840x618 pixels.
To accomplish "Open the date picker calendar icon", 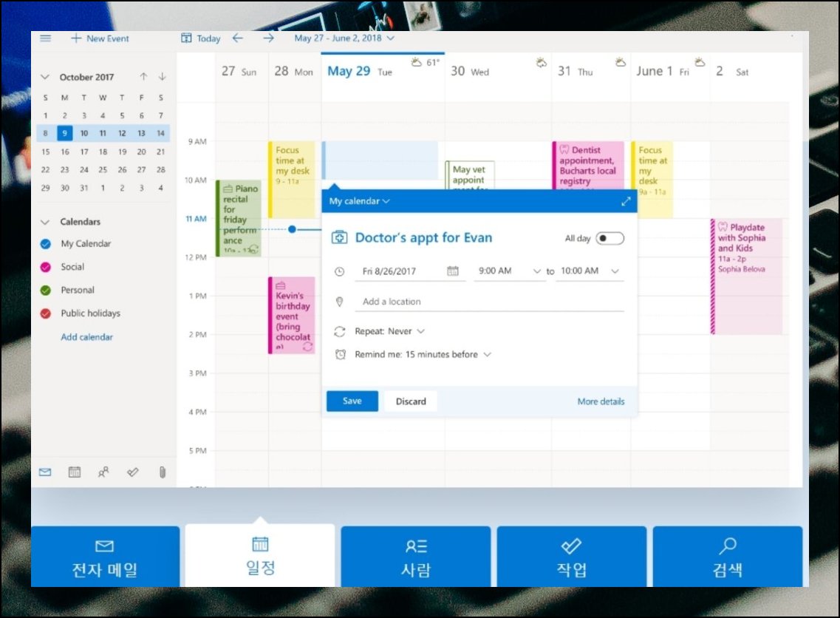I will pos(453,271).
